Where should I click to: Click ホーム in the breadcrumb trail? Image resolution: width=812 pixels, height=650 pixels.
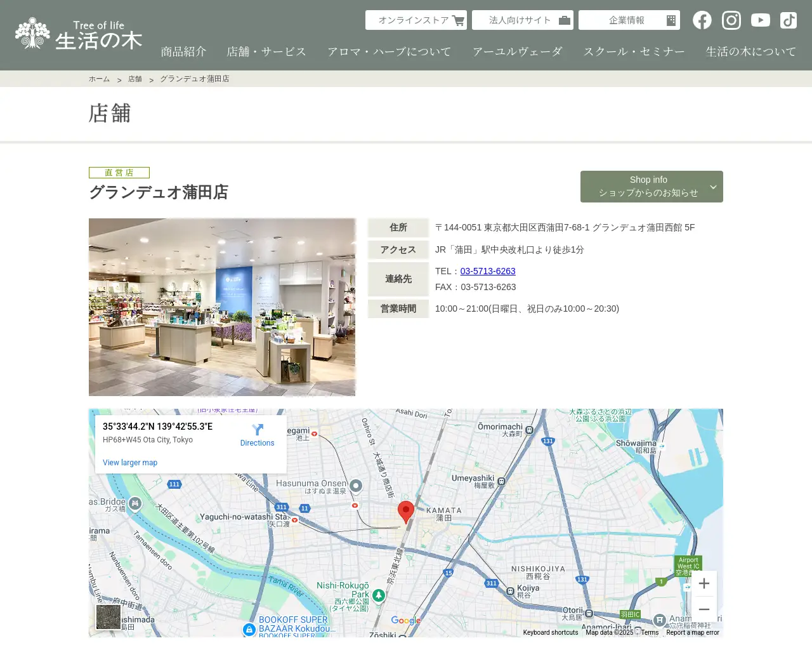pyautogui.click(x=99, y=79)
